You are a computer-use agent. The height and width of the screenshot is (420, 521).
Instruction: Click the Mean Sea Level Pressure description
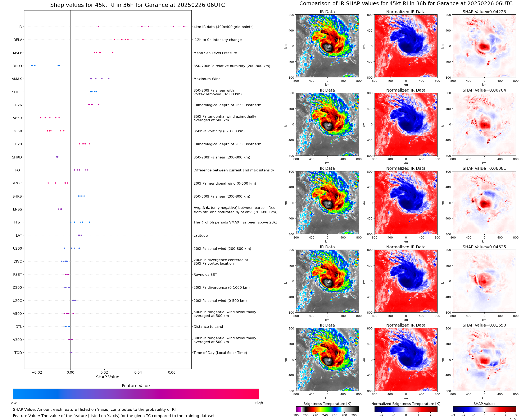[x=215, y=53]
